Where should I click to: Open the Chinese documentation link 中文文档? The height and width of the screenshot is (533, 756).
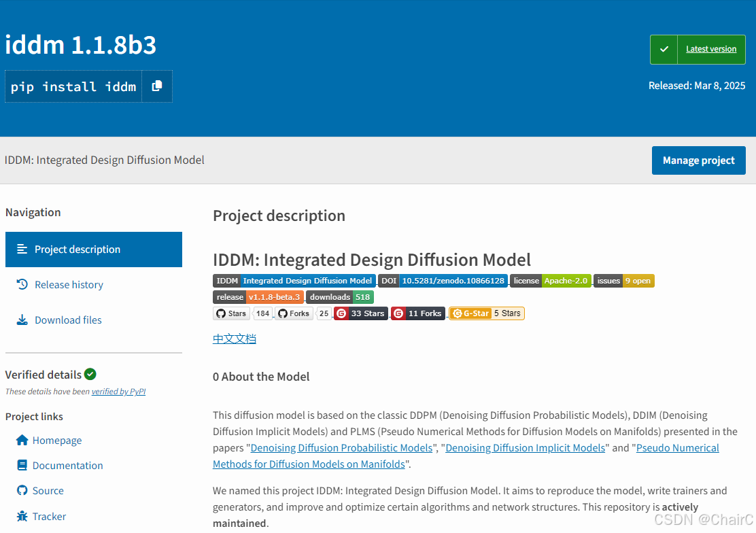pos(235,339)
